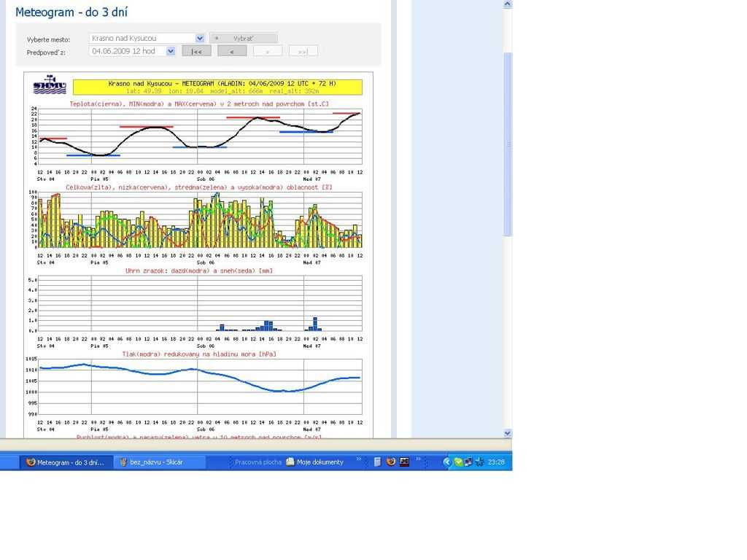Viewport: 747px width, 560px height.
Task: Click 'Uhrn zrazok' precipitation title
Action: [x=199, y=271]
